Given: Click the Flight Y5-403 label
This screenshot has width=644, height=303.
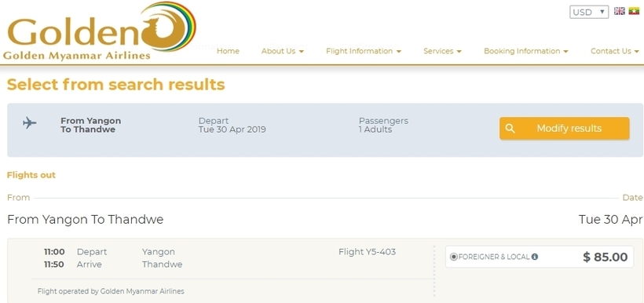Looking at the screenshot, I should 368,252.
